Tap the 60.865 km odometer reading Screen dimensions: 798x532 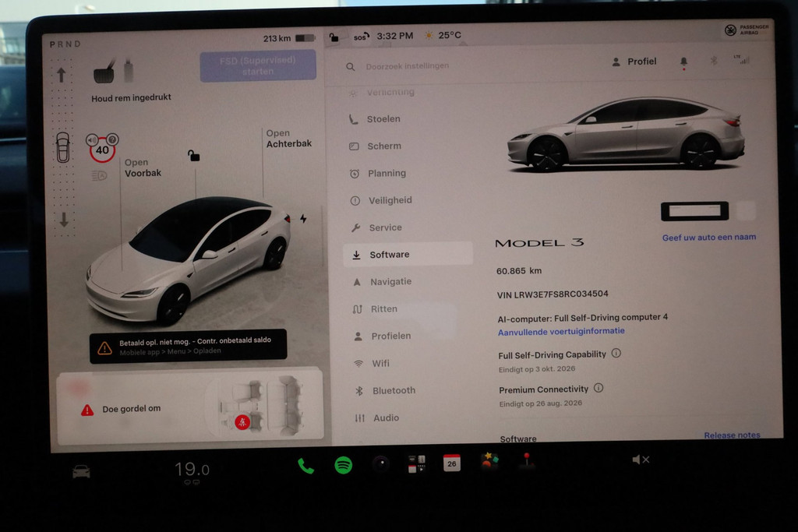click(518, 270)
